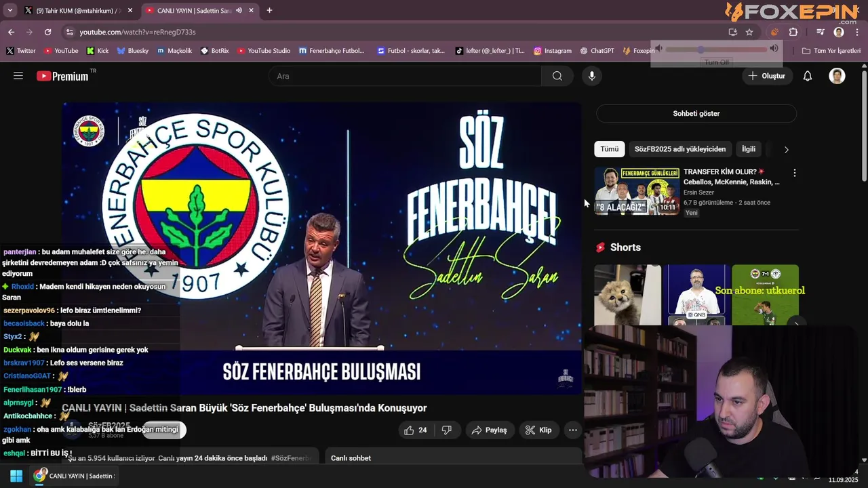Click the browser forward arrow

click(29, 32)
